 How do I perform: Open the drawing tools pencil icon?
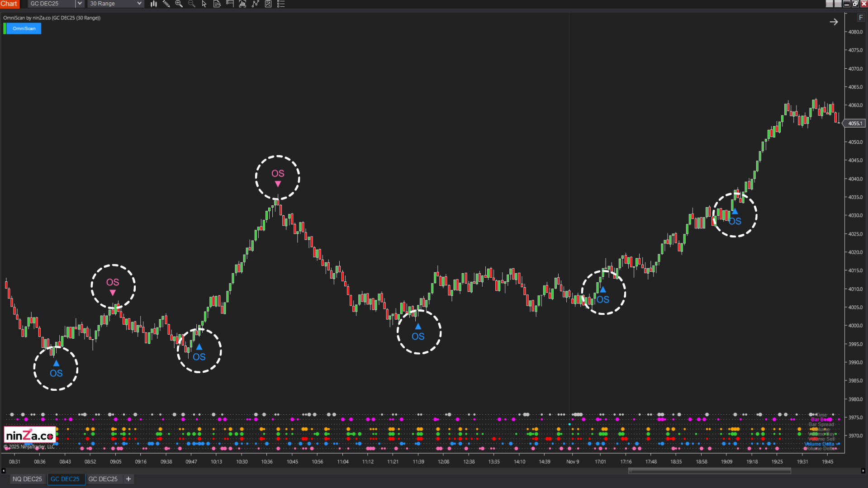[166, 4]
